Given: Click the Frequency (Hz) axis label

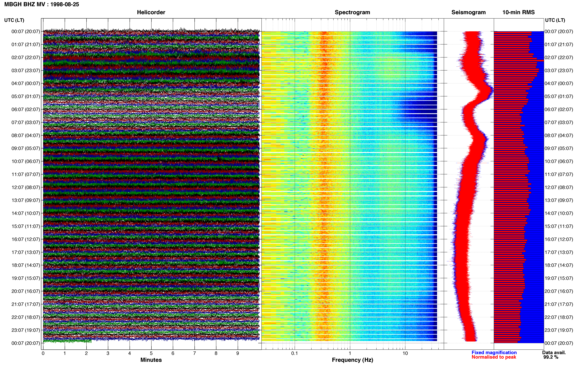Looking at the screenshot, I should [352, 360].
